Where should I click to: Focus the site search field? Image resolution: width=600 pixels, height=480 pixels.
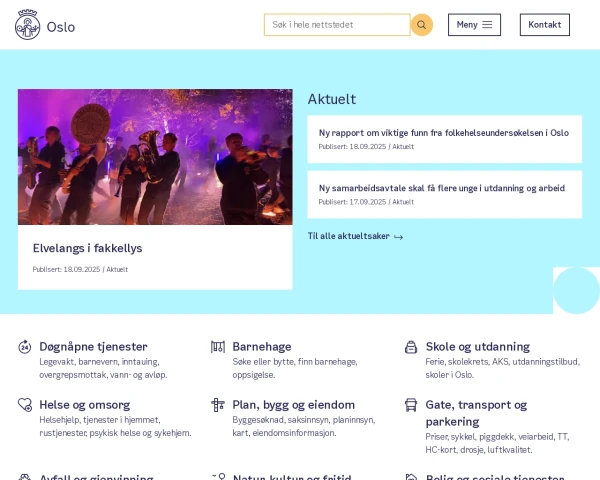pos(337,25)
